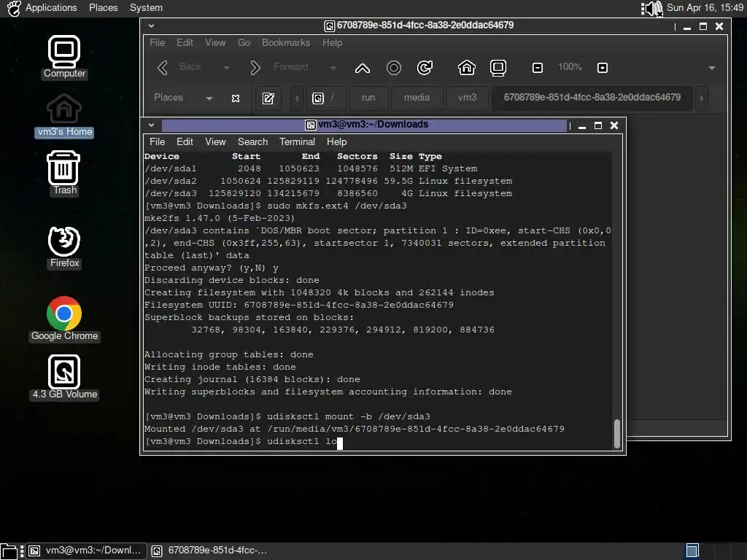
Task: Launch Google Chrome from the desktop
Action: (x=64, y=319)
